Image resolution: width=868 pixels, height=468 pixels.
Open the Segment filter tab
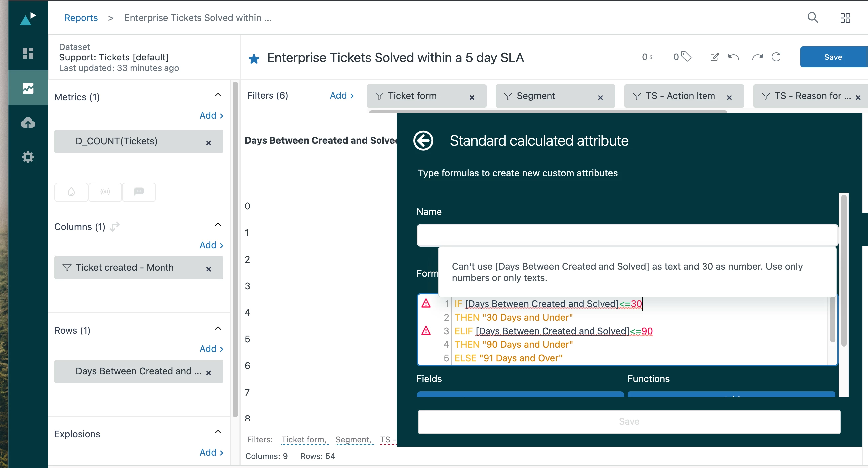click(x=536, y=96)
